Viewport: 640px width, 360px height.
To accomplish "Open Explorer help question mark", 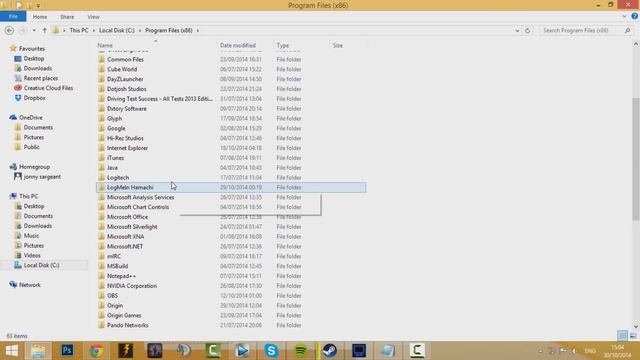I will (635, 16).
